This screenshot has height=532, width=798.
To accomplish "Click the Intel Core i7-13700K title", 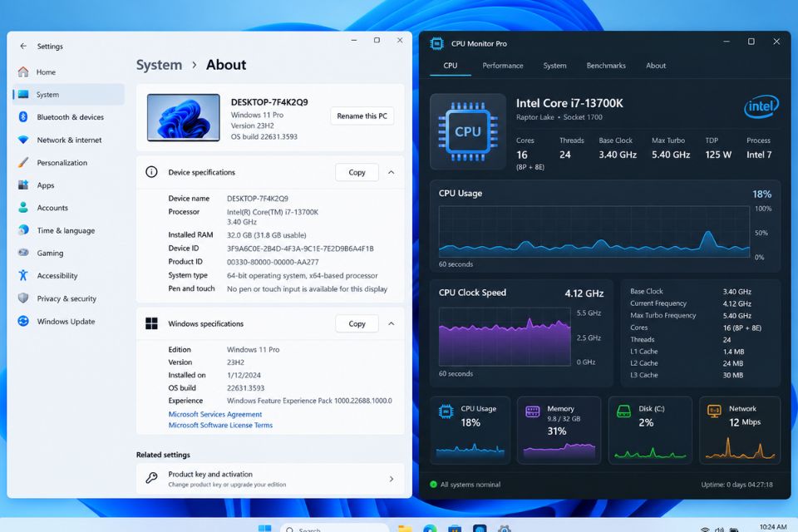I will click(569, 103).
